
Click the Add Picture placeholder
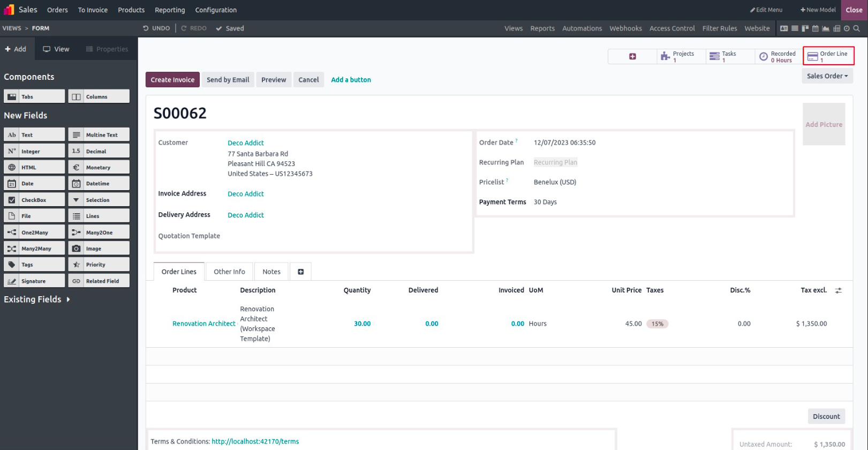(x=824, y=124)
